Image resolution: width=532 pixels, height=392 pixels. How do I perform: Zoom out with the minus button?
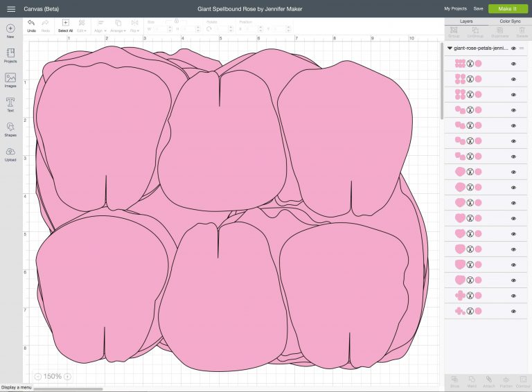[x=38, y=376]
